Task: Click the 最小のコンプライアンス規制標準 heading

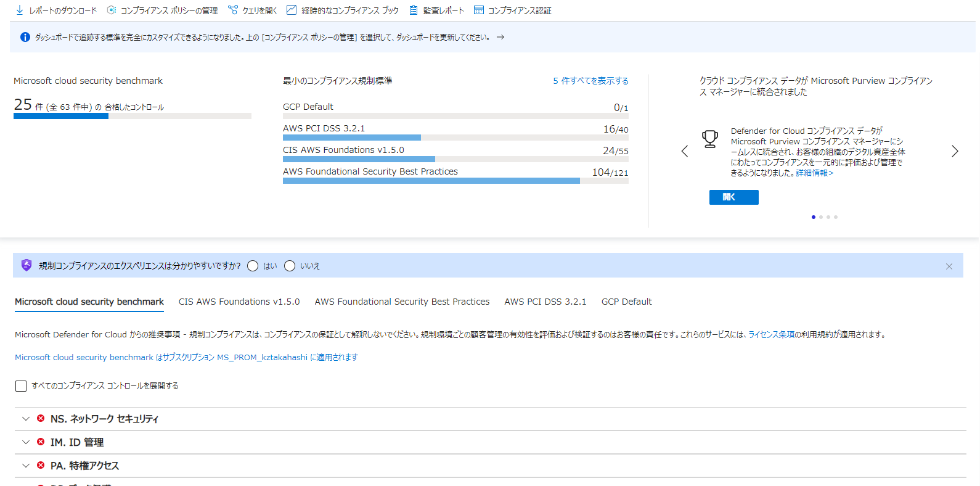Action: point(338,81)
